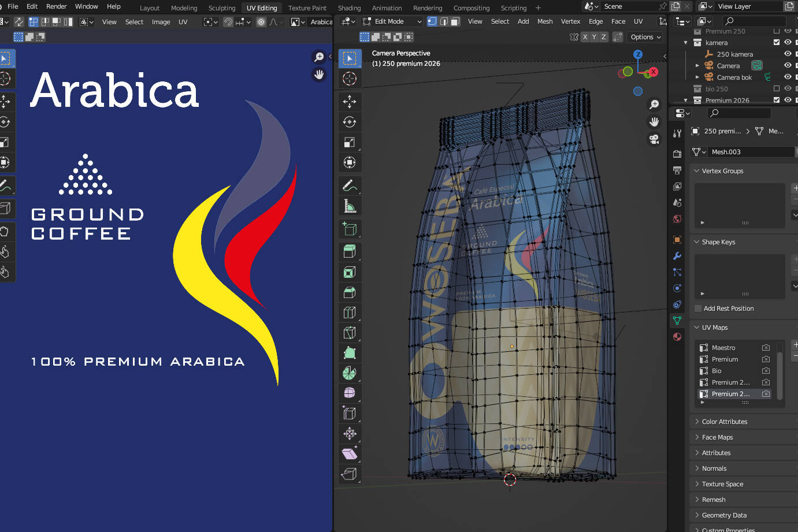Open the Modifiers properties tab
The height and width of the screenshot is (532, 798).
(677, 256)
